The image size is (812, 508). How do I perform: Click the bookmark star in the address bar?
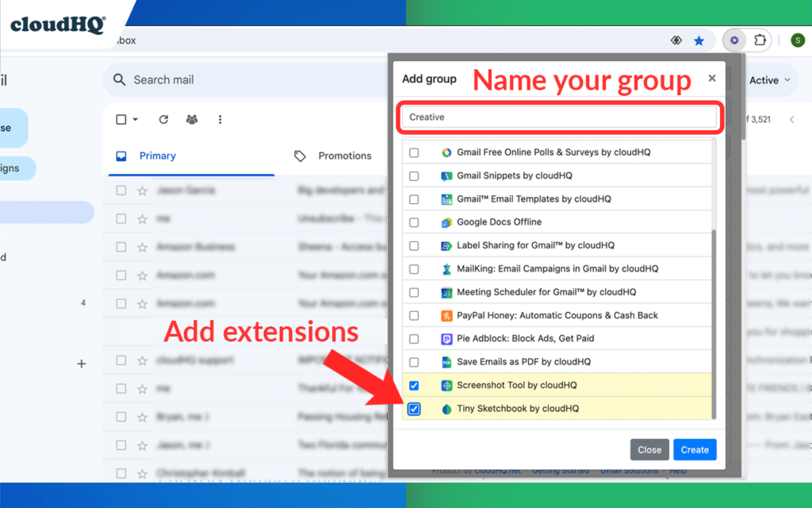tap(699, 39)
